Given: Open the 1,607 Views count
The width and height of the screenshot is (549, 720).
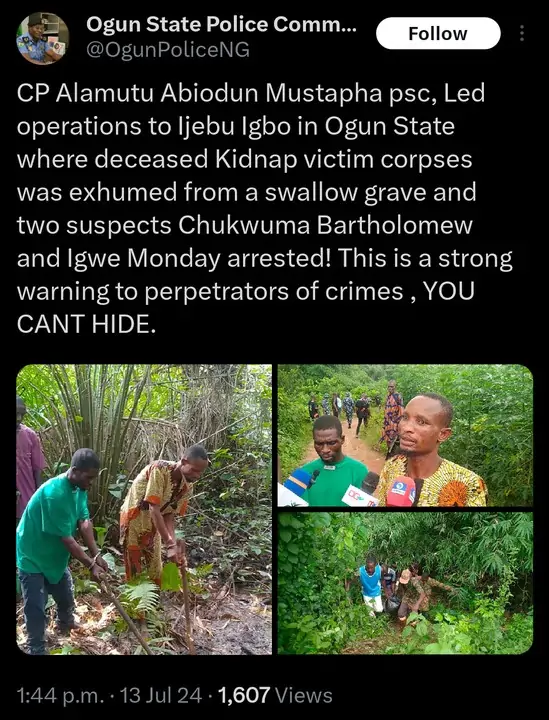Looking at the screenshot, I should coord(275,695).
